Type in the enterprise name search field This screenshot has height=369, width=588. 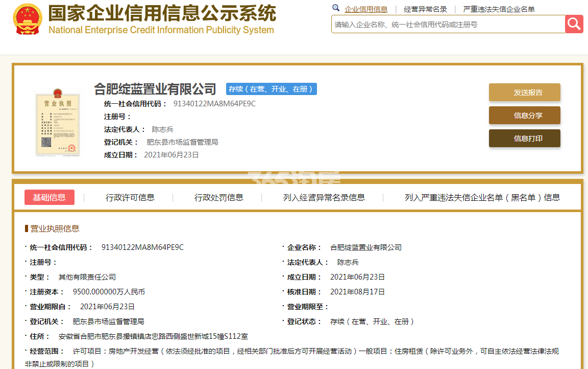(x=448, y=24)
